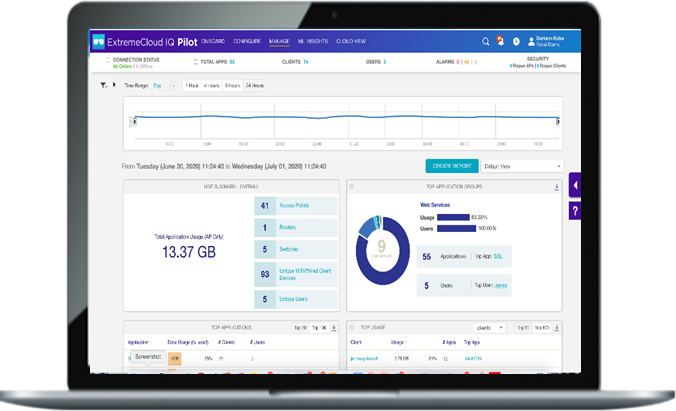The width and height of the screenshot is (676, 411).
Task: Open the notifications bell icon
Action: (500, 41)
